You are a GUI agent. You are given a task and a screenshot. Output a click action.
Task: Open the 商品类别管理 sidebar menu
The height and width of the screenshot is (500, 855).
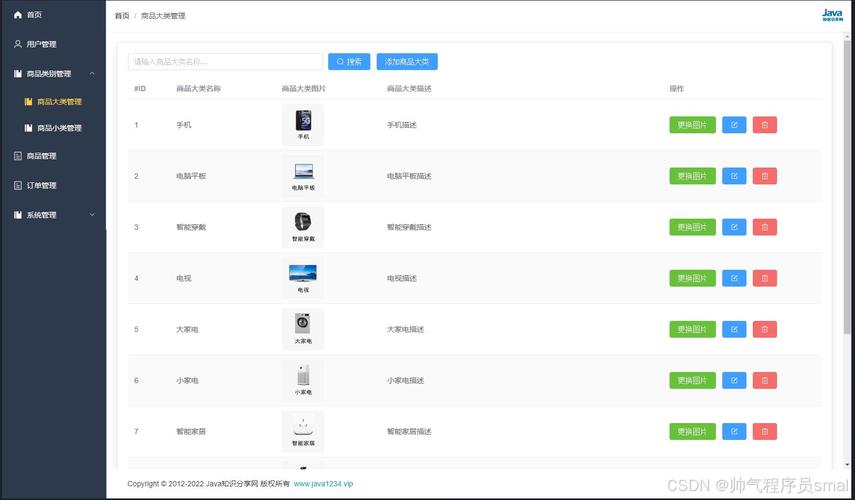click(x=53, y=74)
